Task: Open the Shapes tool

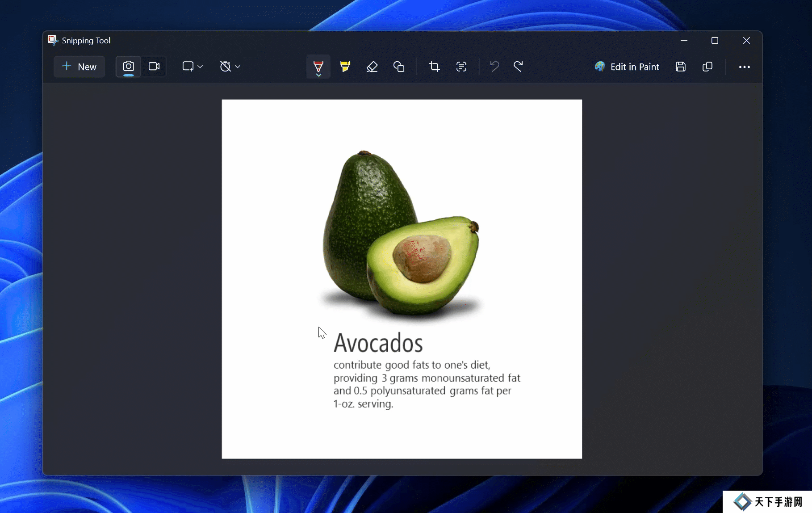Action: [x=398, y=67]
